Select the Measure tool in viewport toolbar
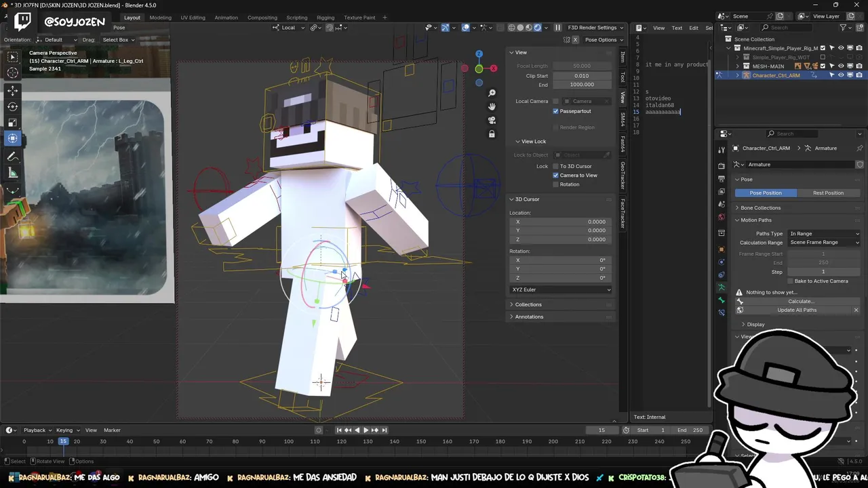 click(13, 173)
